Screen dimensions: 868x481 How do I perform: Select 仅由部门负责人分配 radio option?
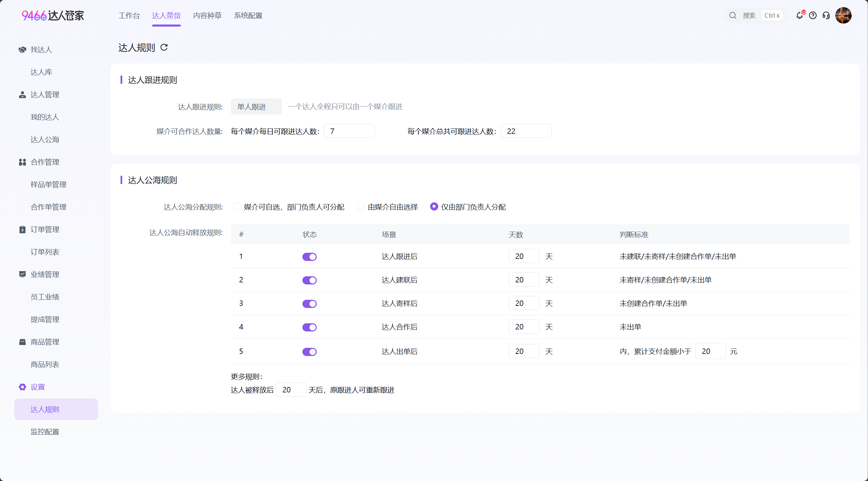(434, 207)
